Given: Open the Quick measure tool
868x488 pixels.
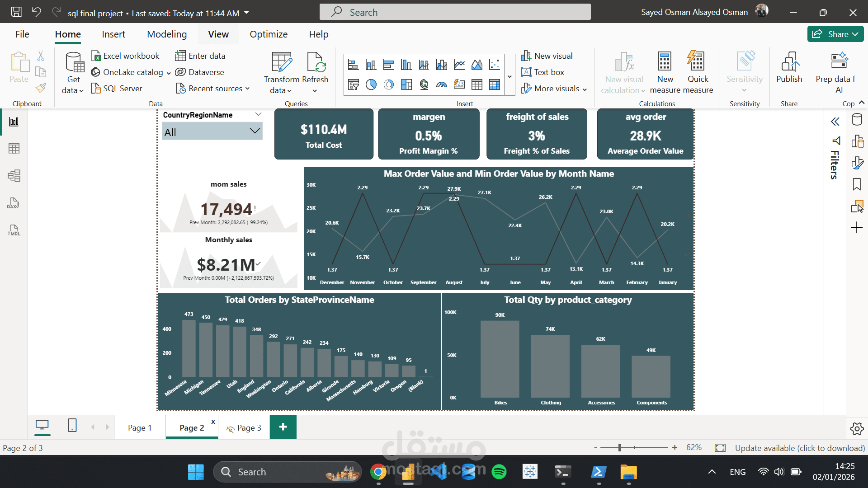Looking at the screenshot, I should pos(697,62).
